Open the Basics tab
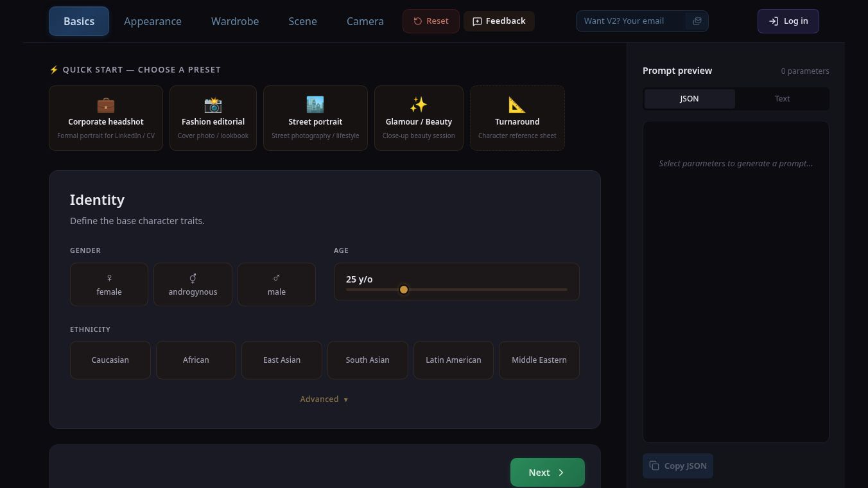868x488 pixels. click(79, 21)
